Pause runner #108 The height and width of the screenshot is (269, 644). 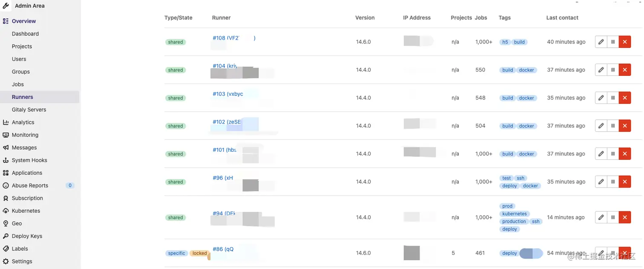(613, 42)
